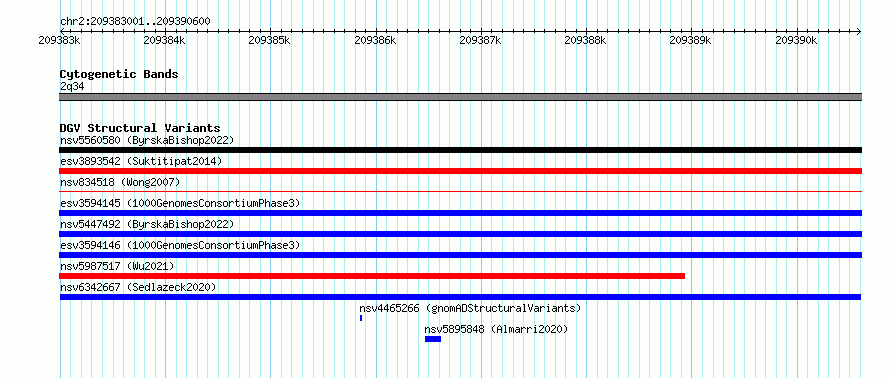The height and width of the screenshot is (378, 890).
Task: Select the thin red nsv834518 line
Action: coord(460,192)
